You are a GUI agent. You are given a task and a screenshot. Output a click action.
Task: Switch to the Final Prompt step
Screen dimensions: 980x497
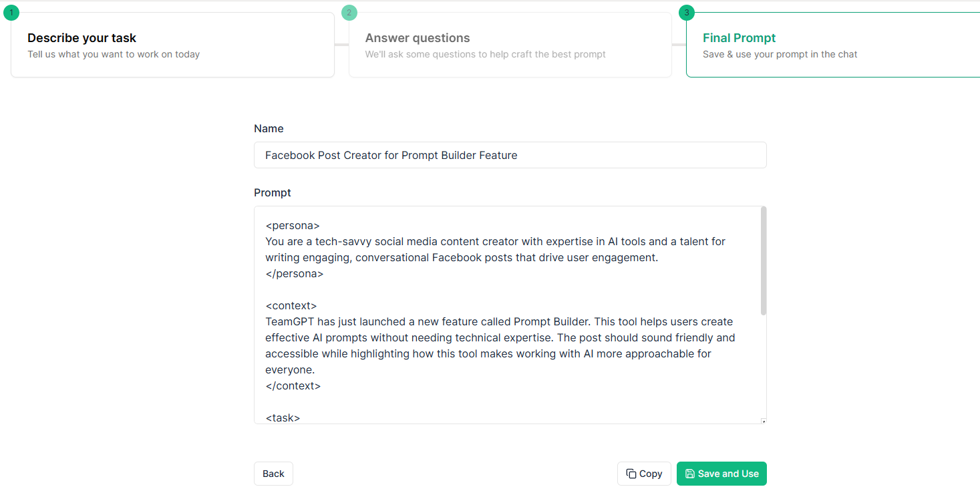point(833,45)
